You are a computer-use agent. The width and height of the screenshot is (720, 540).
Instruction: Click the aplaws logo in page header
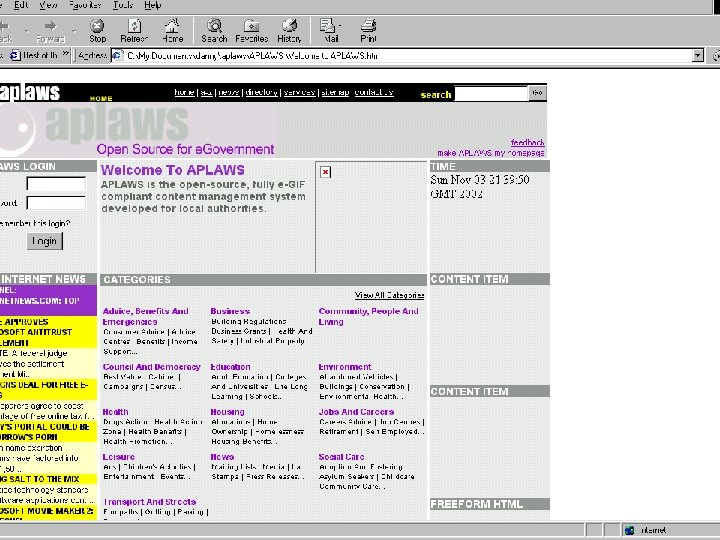click(29, 93)
